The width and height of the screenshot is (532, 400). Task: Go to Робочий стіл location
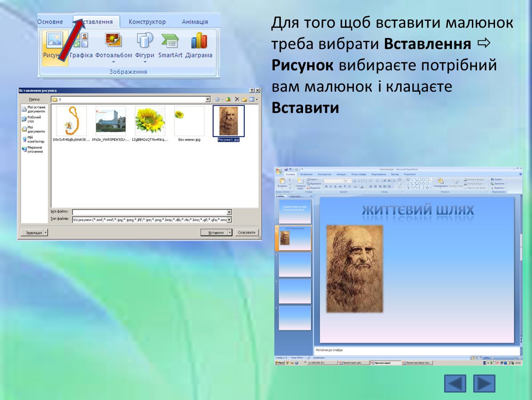31,119
